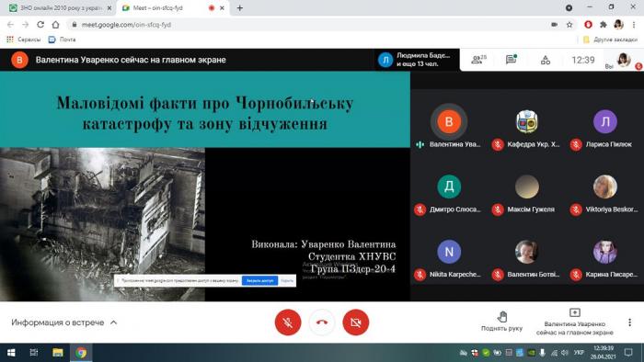Open the meeting chat icon
The image size is (644, 362).
[512, 60]
